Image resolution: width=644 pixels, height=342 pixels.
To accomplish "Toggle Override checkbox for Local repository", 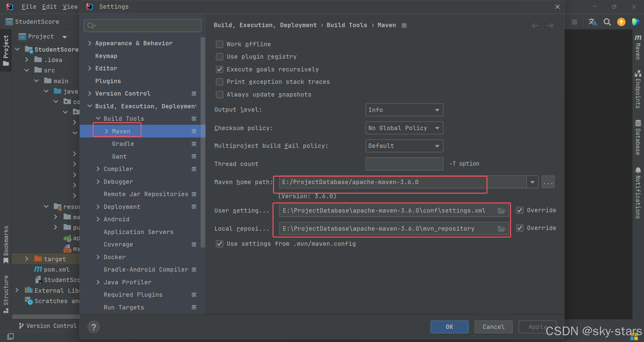I will 520,228.
